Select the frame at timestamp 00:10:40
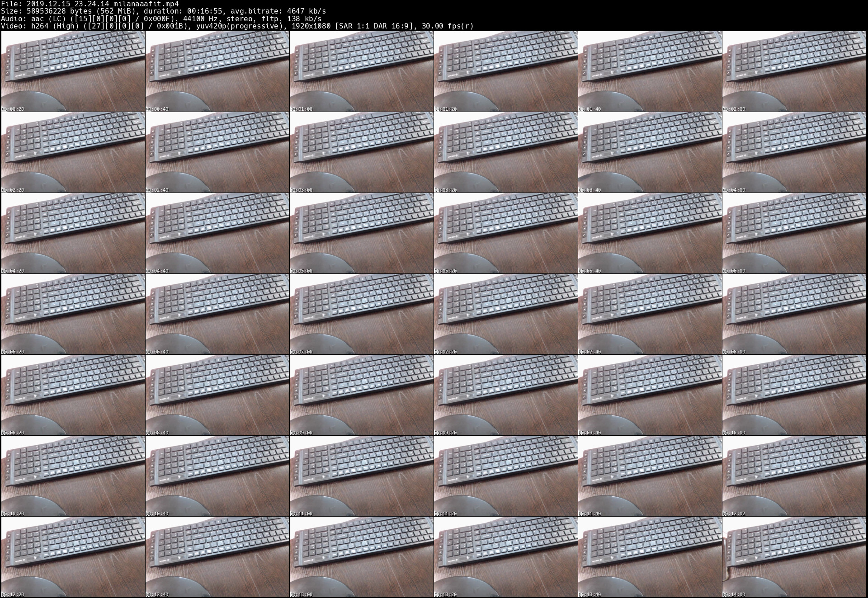868x598 pixels. coord(217,476)
